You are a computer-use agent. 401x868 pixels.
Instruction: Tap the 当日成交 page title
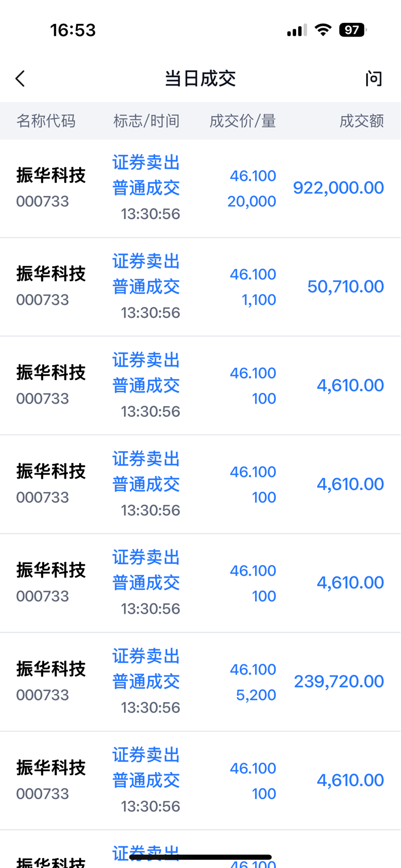tap(200, 79)
